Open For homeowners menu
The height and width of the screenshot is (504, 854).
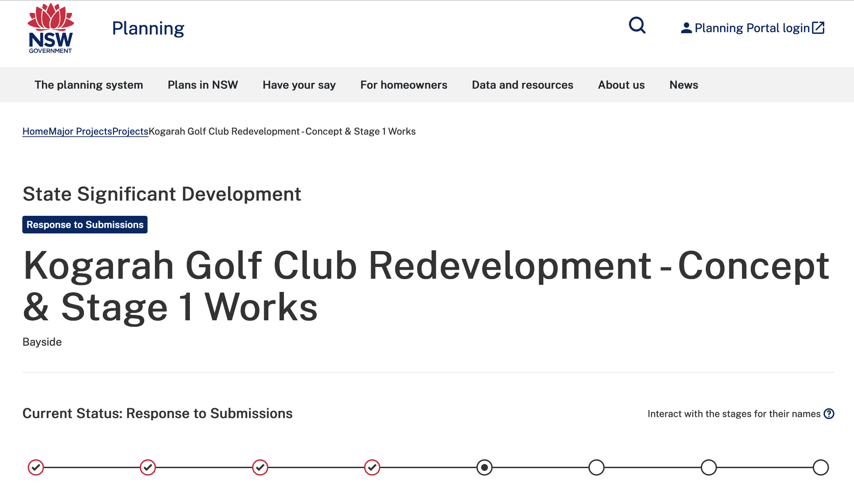coord(404,85)
